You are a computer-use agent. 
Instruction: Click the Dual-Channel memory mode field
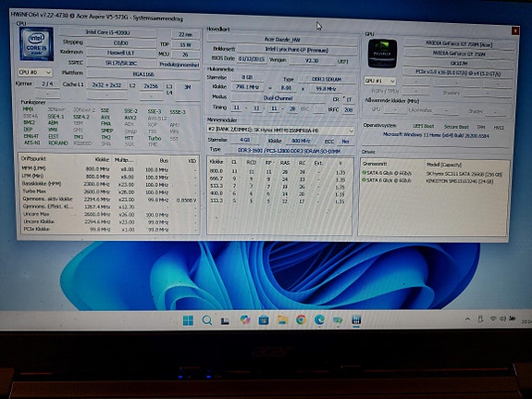[278, 98]
